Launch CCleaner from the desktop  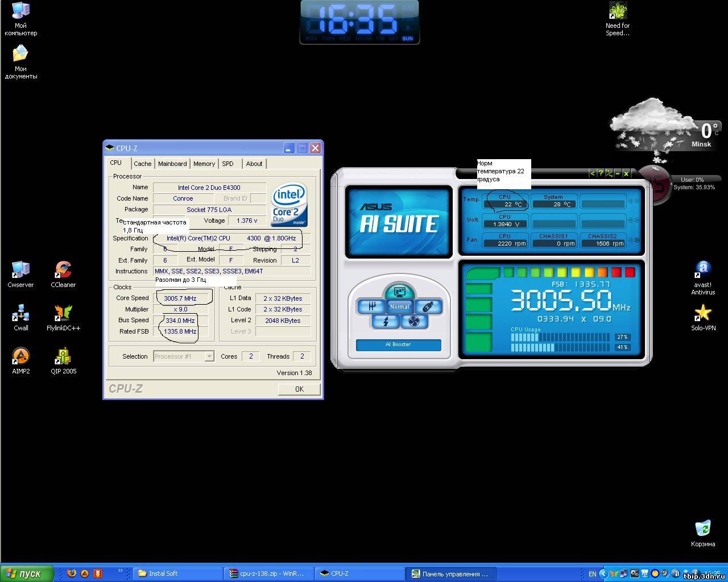click(63, 274)
